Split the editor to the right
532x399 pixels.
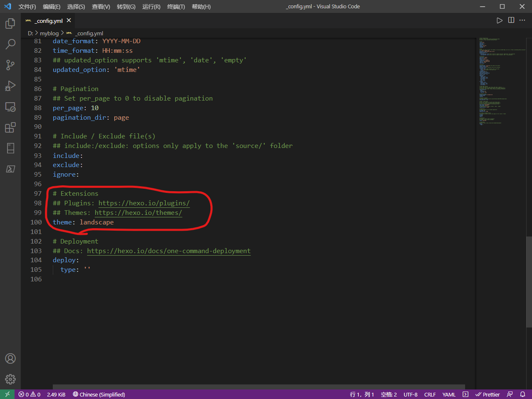pos(511,20)
